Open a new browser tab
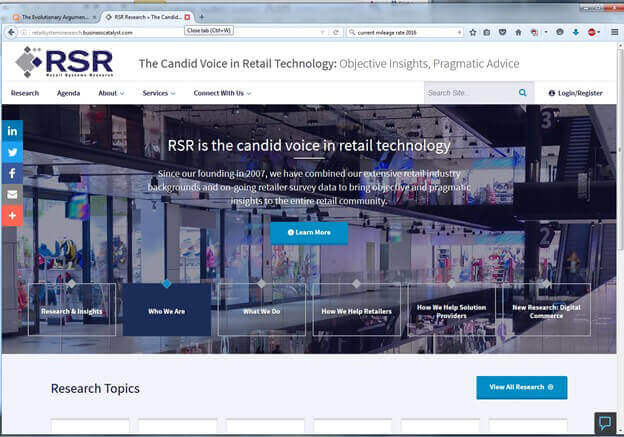 tap(201, 17)
